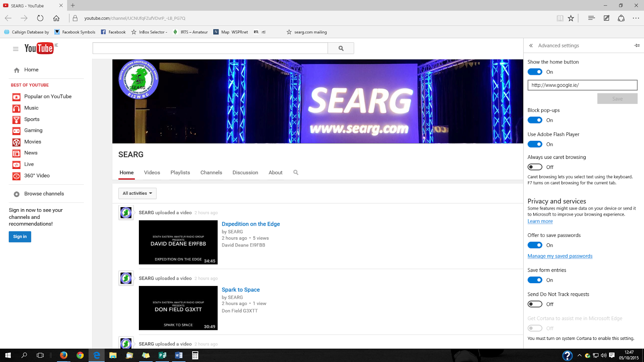The width and height of the screenshot is (644, 362).
Task: Open Don Field G3XTT video thumbnail
Action: pyautogui.click(x=178, y=308)
